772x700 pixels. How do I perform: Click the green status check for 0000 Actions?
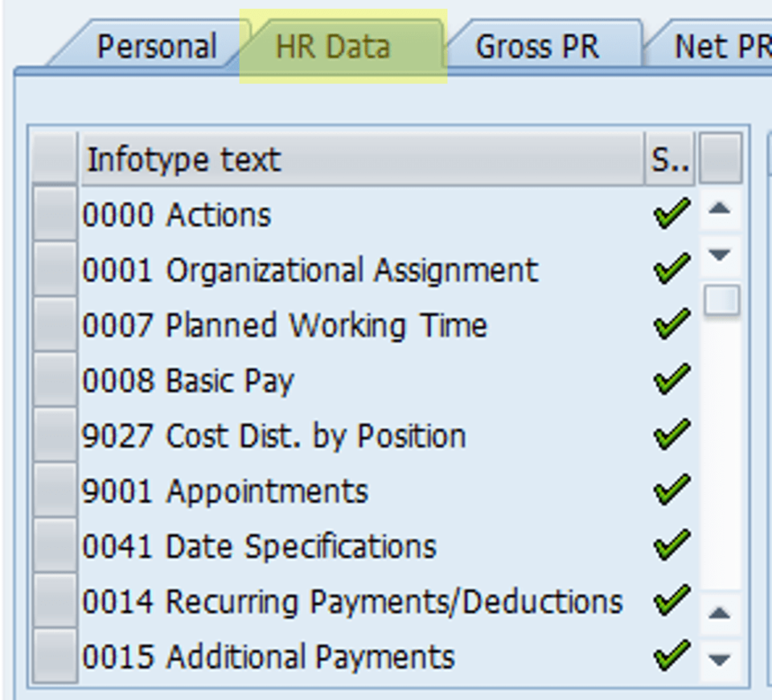tap(670, 212)
